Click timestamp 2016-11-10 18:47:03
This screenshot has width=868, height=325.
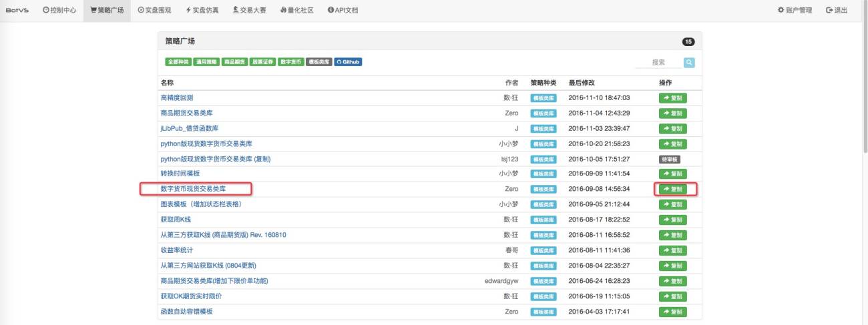599,97
